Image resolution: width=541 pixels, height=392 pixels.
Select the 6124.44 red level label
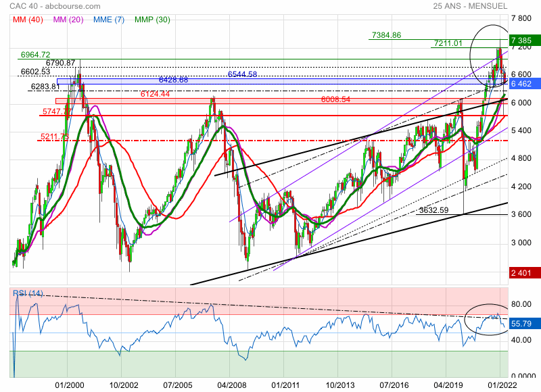(155, 94)
